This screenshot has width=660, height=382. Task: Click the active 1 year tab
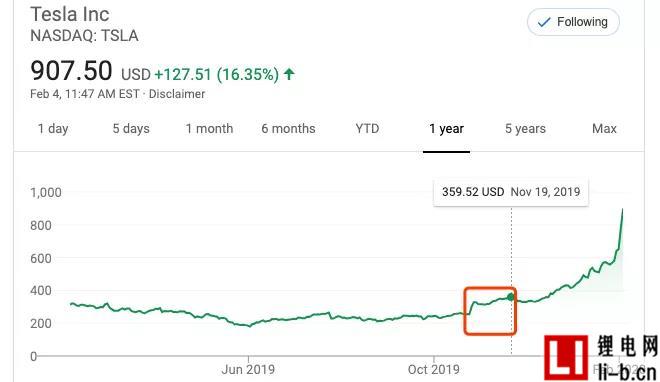click(x=446, y=129)
